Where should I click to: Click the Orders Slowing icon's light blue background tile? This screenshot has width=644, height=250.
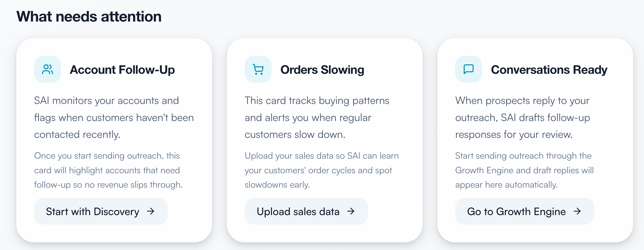point(258,69)
